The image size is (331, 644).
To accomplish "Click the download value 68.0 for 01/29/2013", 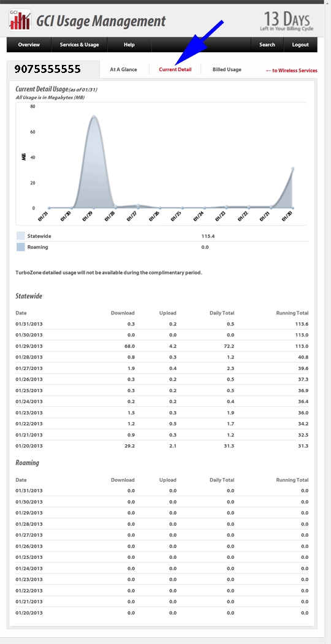I will click(x=129, y=346).
